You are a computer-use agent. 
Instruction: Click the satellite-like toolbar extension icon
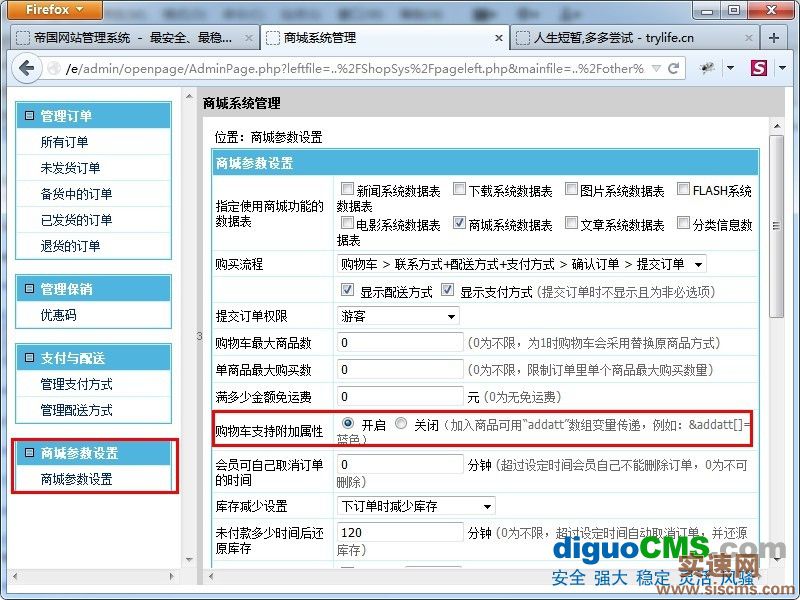707,68
